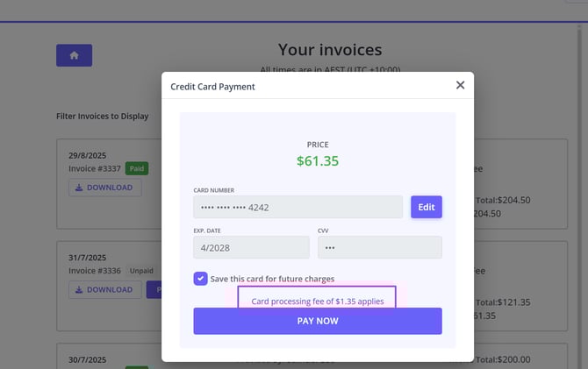This screenshot has height=369, width=588.
Task: Click the card processing fee notice
Action: 317,301
